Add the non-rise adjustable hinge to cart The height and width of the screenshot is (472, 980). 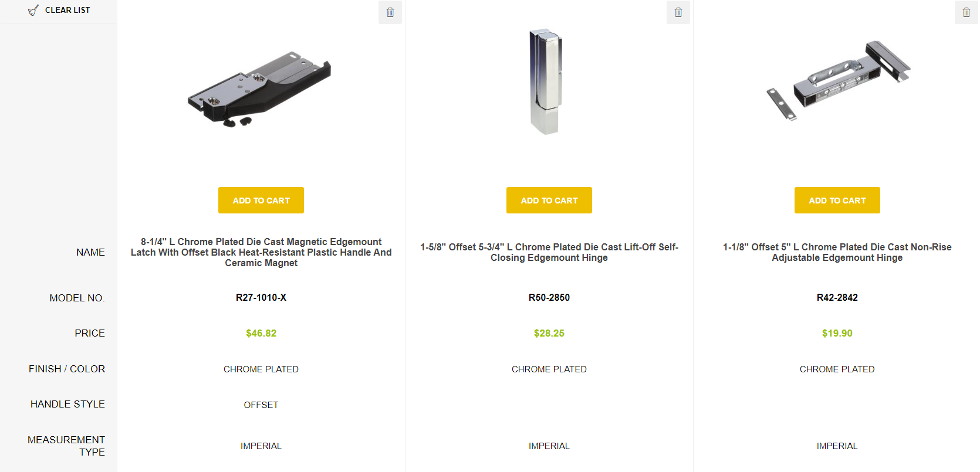click(x=837, y=201)
